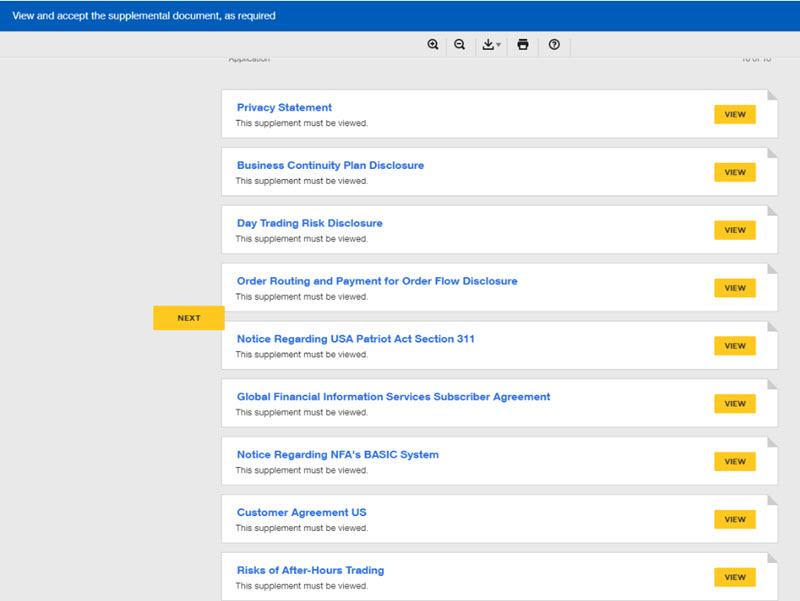Image resolution: width=800 pixels, height=601 pixels.
Task: Open the download options dropdown arrow
Action: [x=497, y=45]
